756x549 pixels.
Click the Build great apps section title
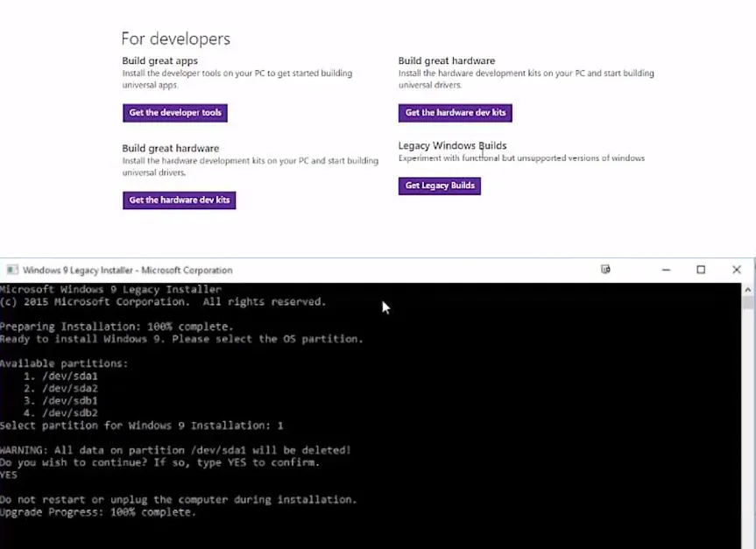pyautogui.click(x=159, y=60)
